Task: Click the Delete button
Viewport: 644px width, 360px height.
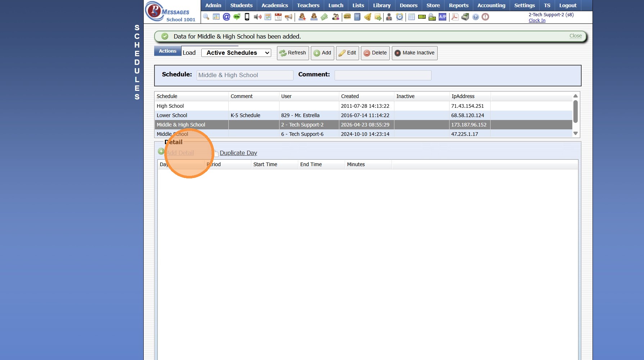Action: (x=375, y=53)
